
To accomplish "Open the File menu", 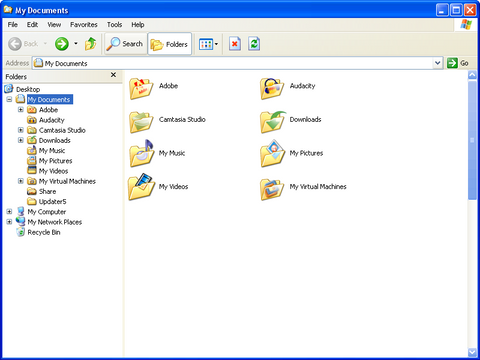I will (13, 25).
